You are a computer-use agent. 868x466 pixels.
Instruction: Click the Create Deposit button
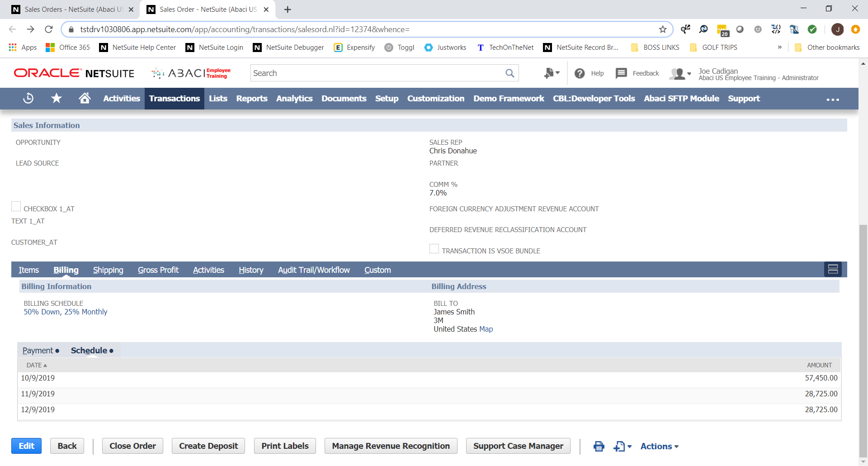(x=208, y=446)
